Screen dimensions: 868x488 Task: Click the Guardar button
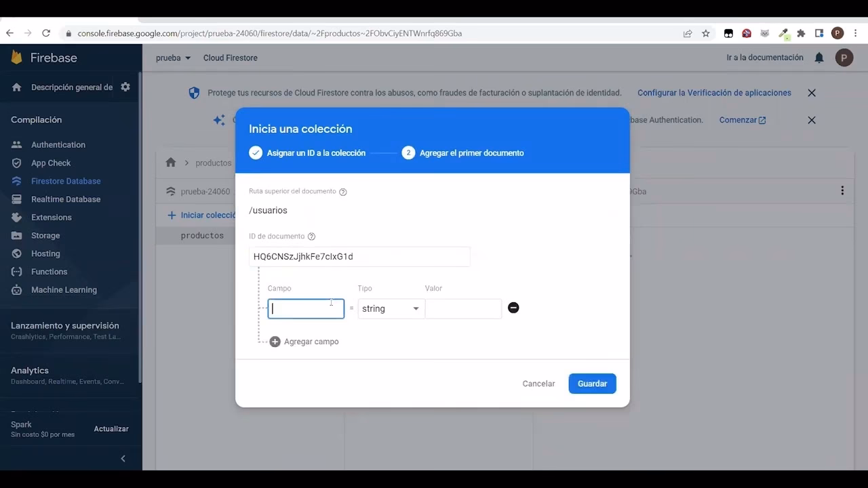click(592, 384)
